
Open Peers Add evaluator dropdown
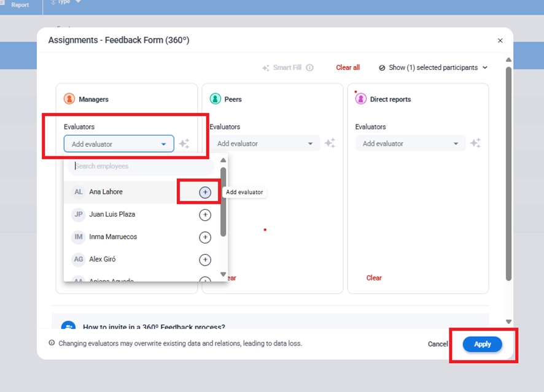[x=265, y=144]
